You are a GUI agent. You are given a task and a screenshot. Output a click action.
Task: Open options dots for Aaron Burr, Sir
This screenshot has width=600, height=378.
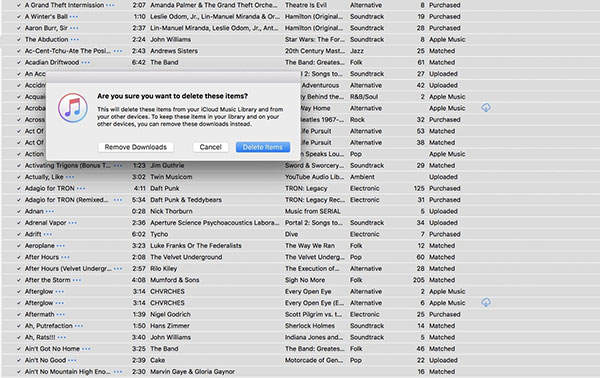[x=74, y=28]
